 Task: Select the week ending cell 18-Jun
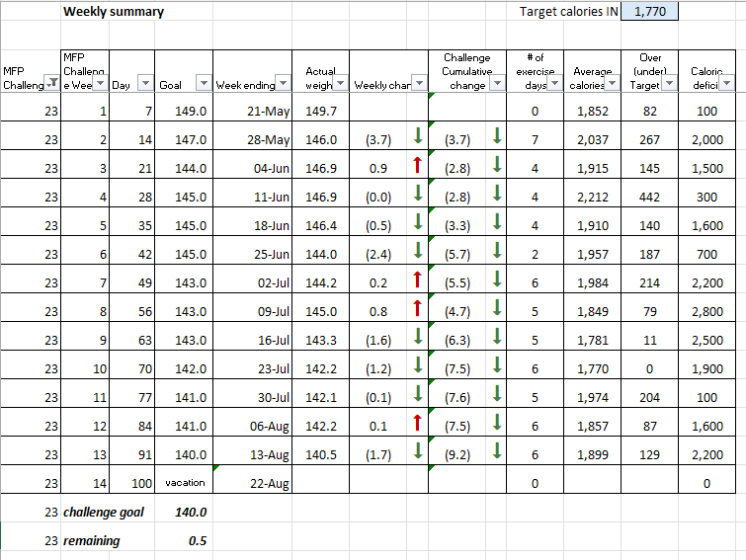click(252, 221)
